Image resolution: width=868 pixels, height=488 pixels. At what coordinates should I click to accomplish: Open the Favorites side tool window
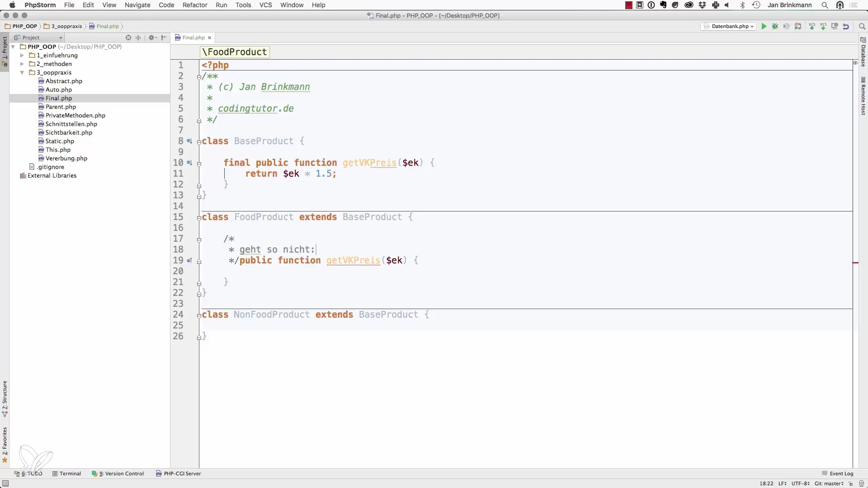(x=5, y=445)
